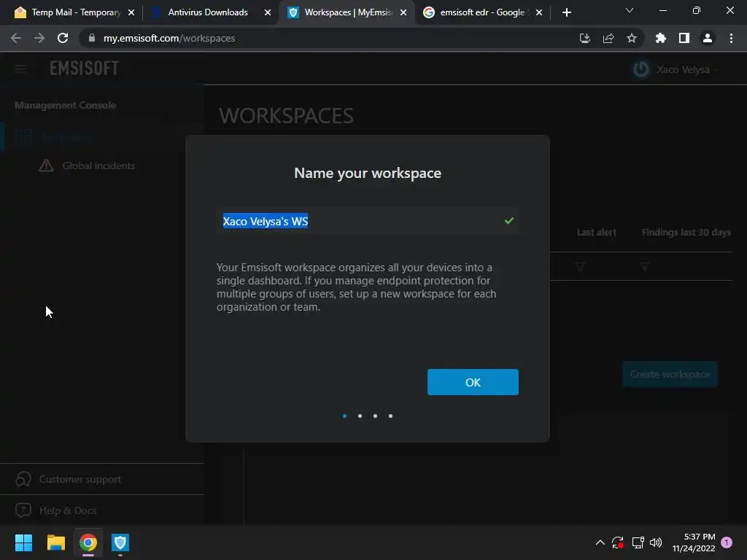Image resolution: width=747 pixels, height=560 pixels.
Task: Click the Customer support headset icon
Action: [x=23, y=479]
